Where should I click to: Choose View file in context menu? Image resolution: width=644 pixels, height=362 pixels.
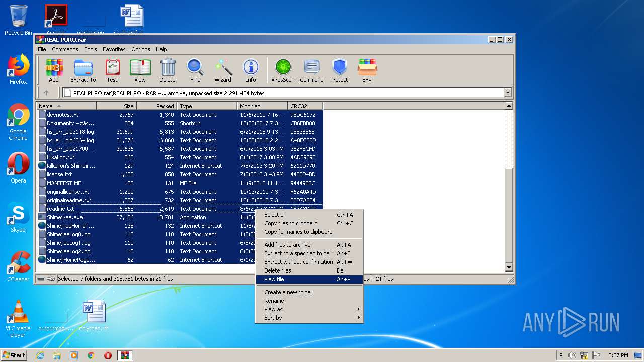pyautogui.click(x=309, y=279)
